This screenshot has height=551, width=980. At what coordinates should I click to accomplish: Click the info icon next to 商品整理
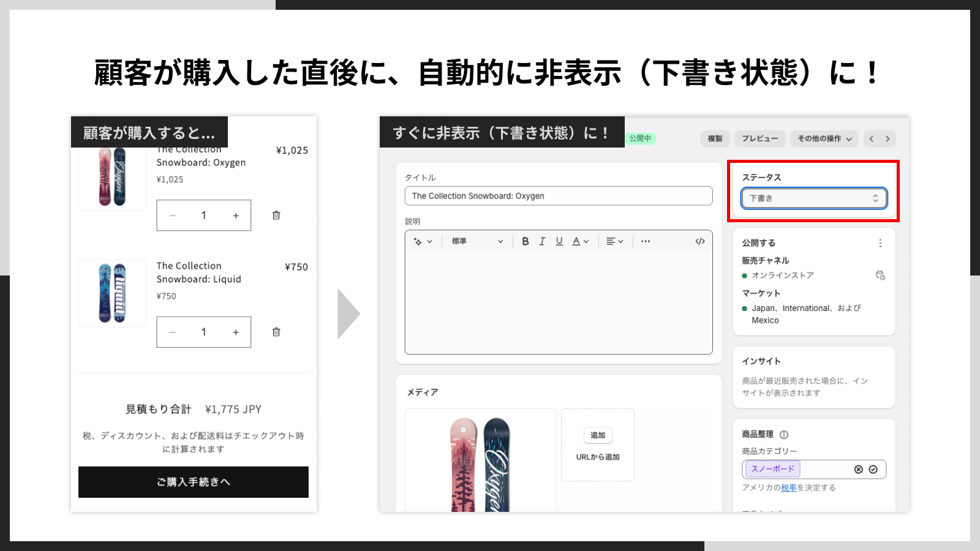click(x=784, y=434)
